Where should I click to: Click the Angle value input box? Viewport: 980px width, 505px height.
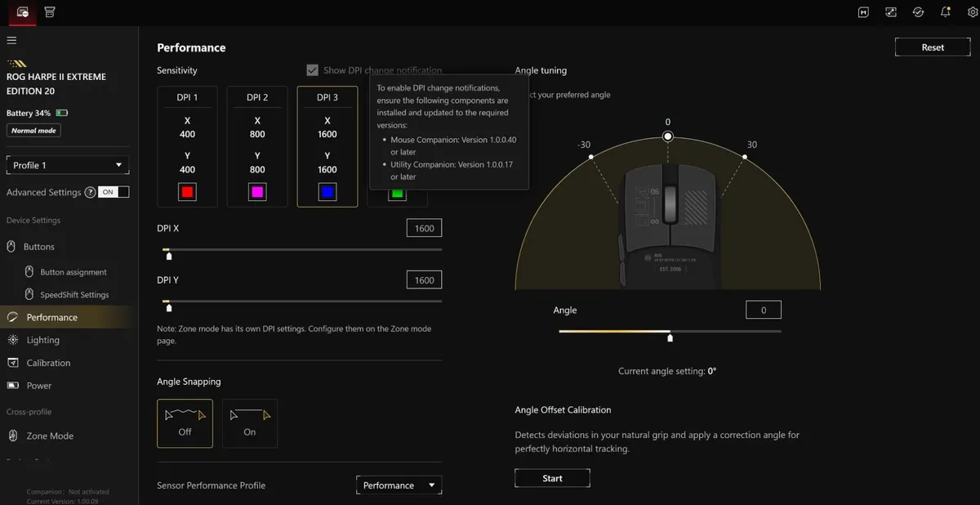tap(764, 311)
